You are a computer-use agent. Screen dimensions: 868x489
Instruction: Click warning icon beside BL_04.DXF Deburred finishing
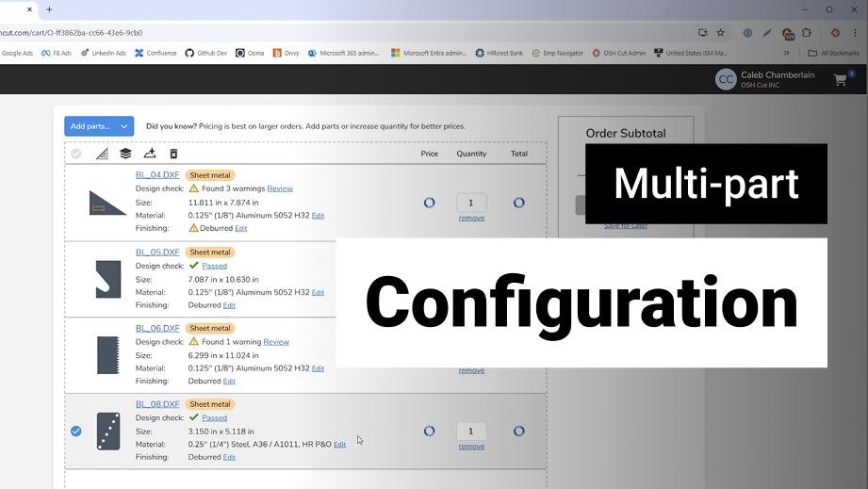pyautogui.click(x=193, y=228)
